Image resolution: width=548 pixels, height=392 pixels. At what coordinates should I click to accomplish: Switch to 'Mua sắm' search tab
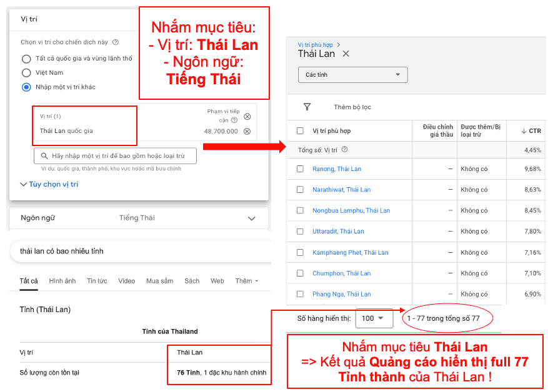click(160, 281)
